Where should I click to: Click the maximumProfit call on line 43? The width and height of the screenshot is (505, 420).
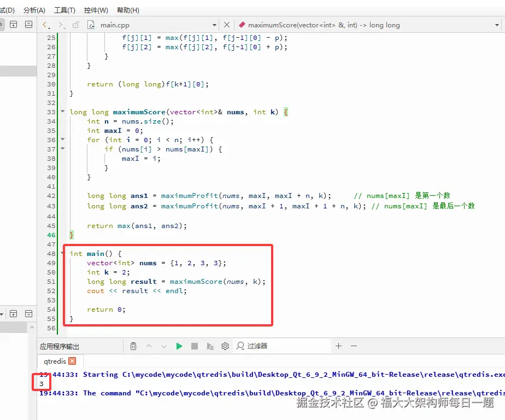pos(189,206)
